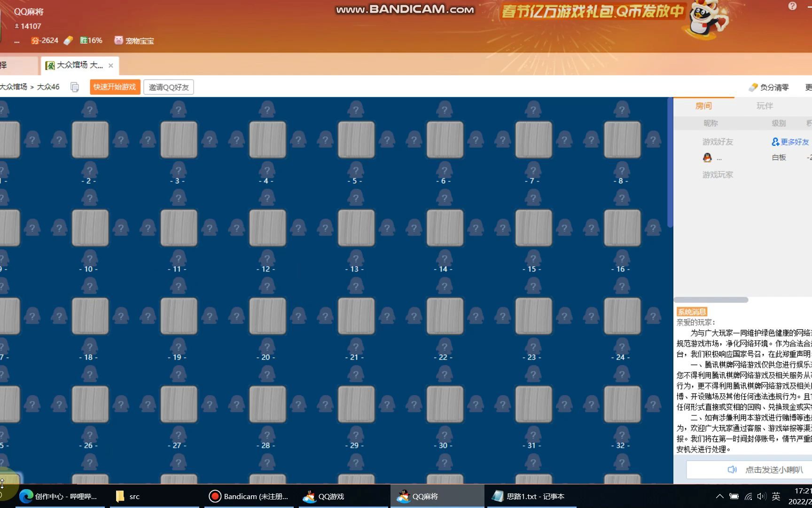Sit at the top seat of table 7
The height and width of the screenshot is (508, 812).
[x=533, y=110]
